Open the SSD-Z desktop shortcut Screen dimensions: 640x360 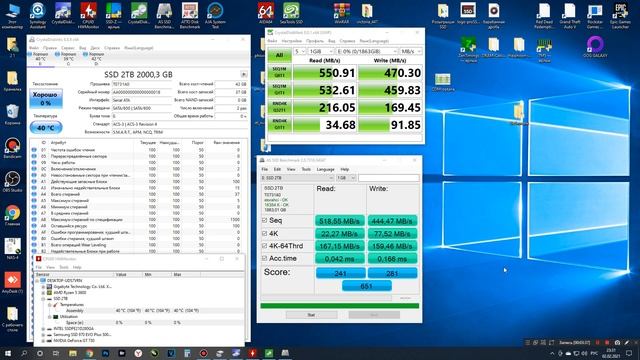[x=113, y=16]
